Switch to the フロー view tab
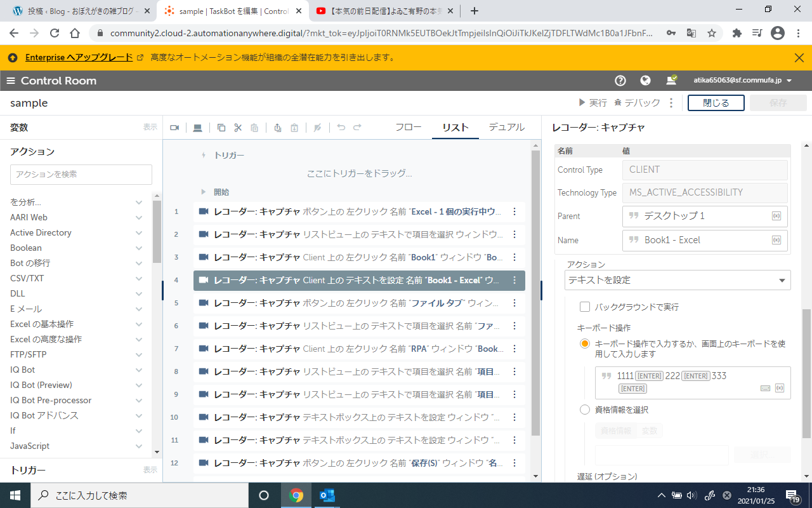Image resolution: width=812 pixels, height=508 pixels. tap(408, 127)
